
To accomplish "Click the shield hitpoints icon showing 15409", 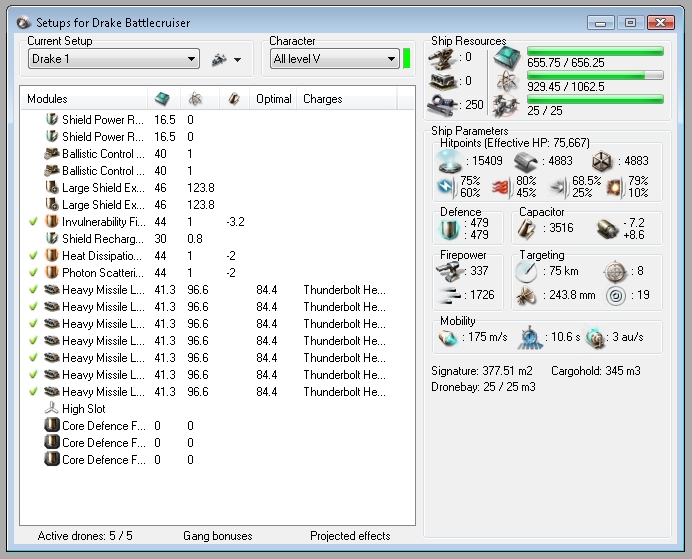I will pyautogui.click(x=449, y=161).
